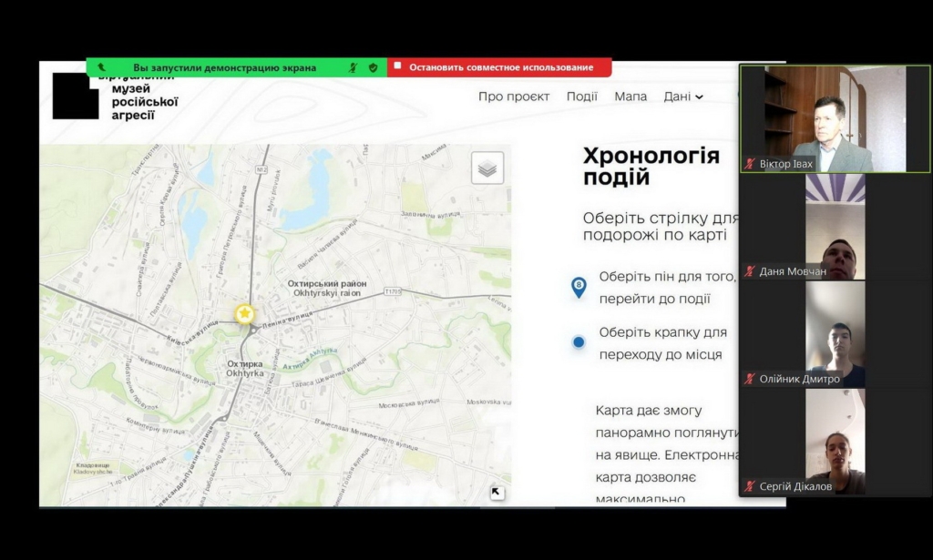Toggle the muted microphone in the sharing bar
This screenshot has width=933, height=560.
tap(354, 67)
